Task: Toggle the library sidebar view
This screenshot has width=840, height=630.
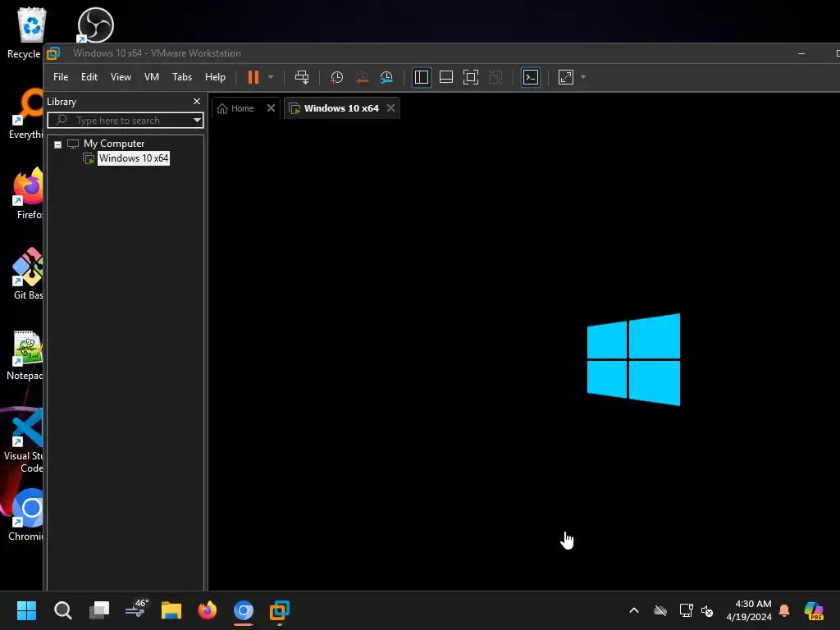Action: (422, 77)
